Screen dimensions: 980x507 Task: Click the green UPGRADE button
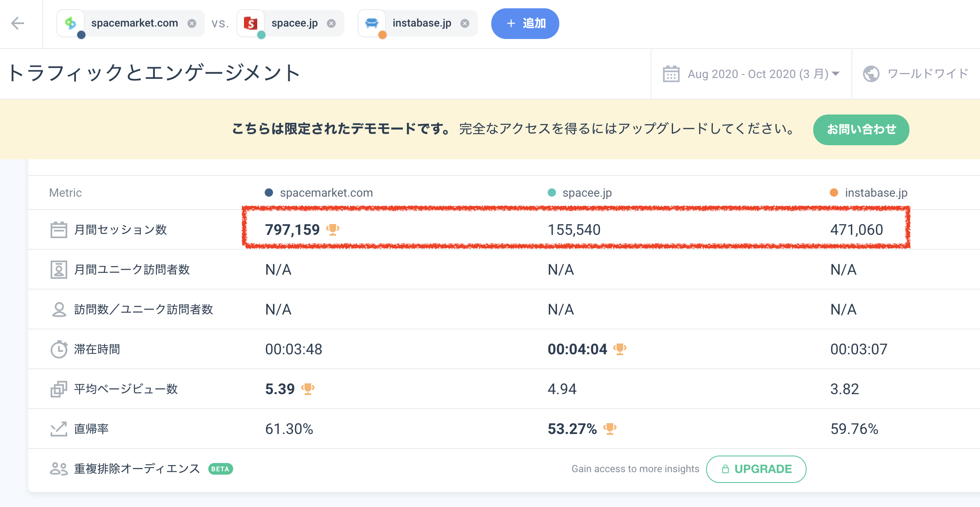756,469
